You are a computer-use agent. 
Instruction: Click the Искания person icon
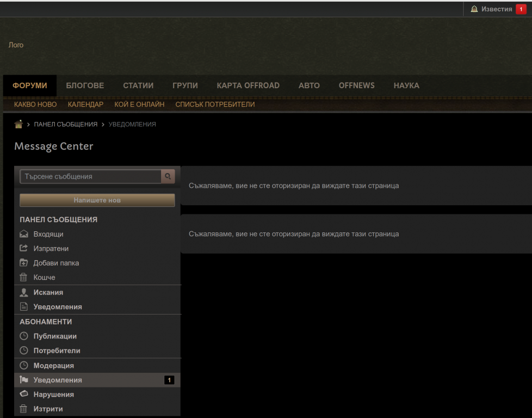click(24, 292)
